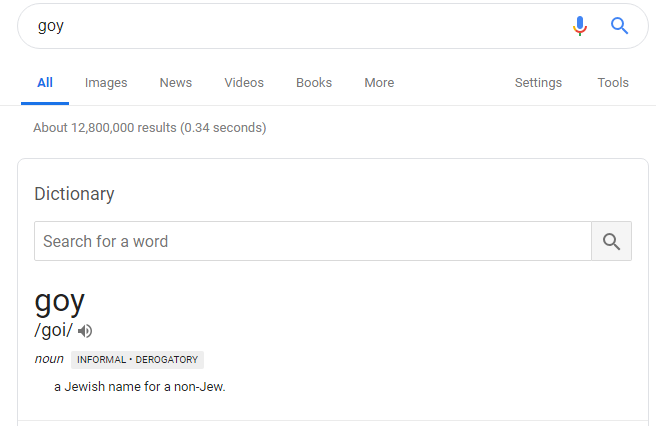Click the blue magnifier search icon
Image resolution: width=656 pixels, height=426 pixels.
point(619,26)
